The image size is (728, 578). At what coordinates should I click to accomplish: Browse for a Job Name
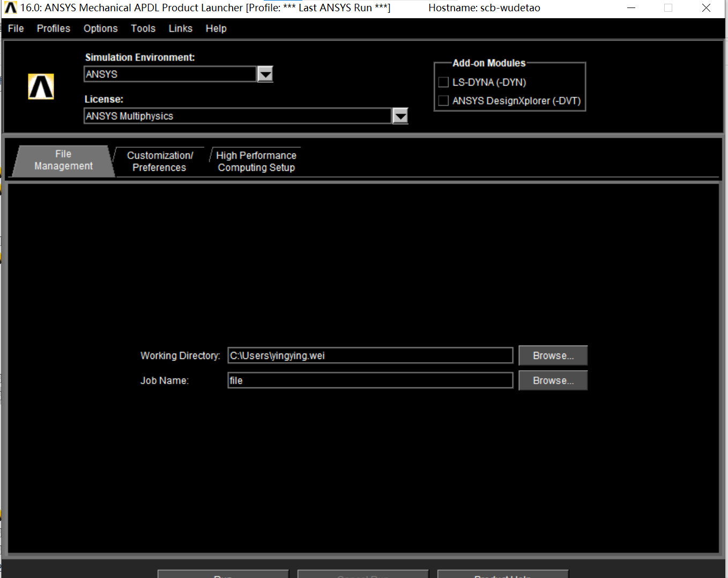[553, 380]
